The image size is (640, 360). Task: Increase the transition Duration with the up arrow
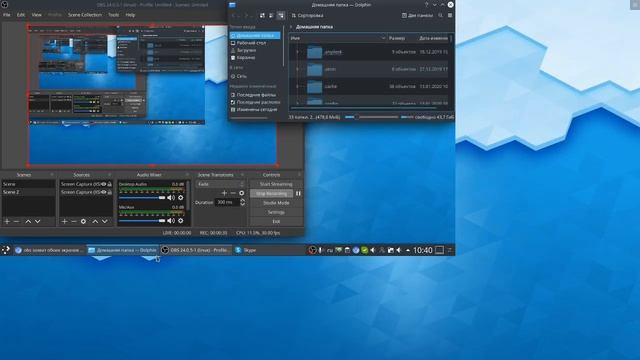click(242, 200)
